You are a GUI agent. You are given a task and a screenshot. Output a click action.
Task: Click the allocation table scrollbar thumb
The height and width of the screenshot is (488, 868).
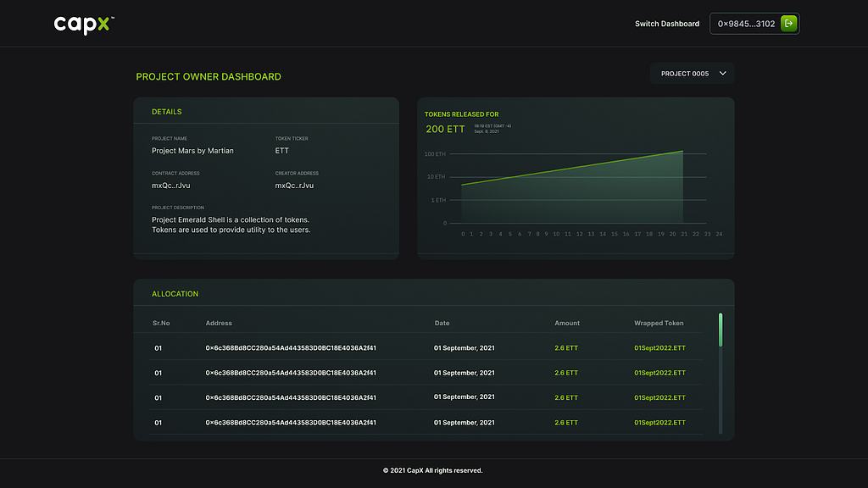point(721,330)
